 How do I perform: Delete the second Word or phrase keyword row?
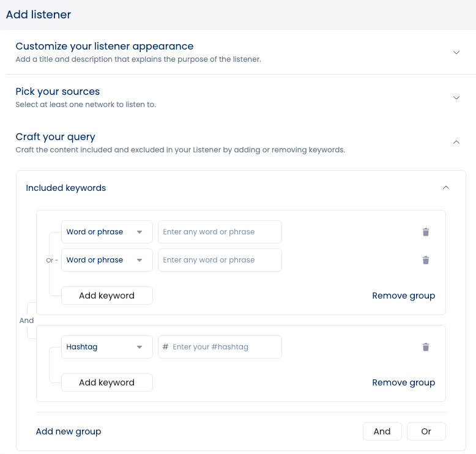point(426,260)
